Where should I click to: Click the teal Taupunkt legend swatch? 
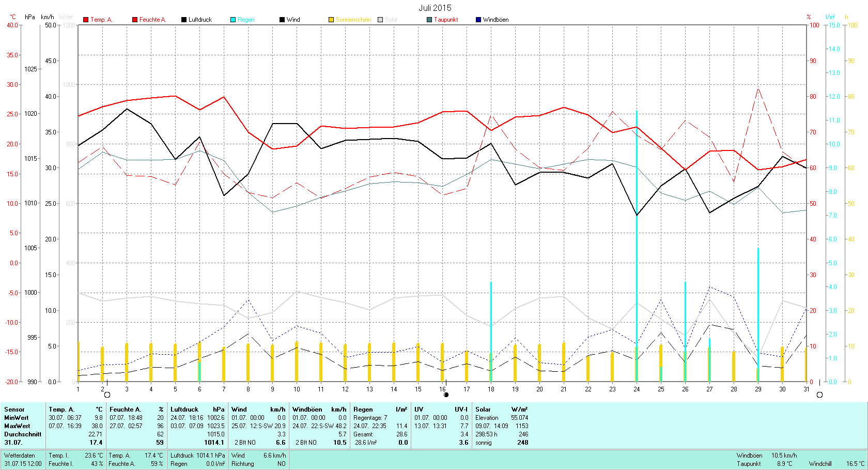coord(429,20)
